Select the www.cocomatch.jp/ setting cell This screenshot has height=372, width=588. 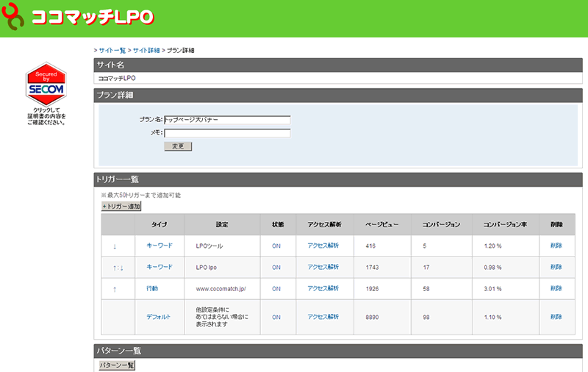point(222,289)
